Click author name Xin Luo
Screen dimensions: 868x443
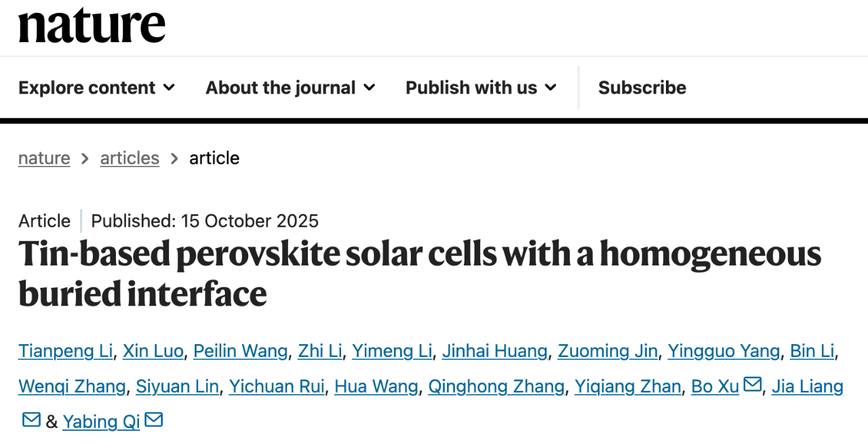click(x=153, y=351)
